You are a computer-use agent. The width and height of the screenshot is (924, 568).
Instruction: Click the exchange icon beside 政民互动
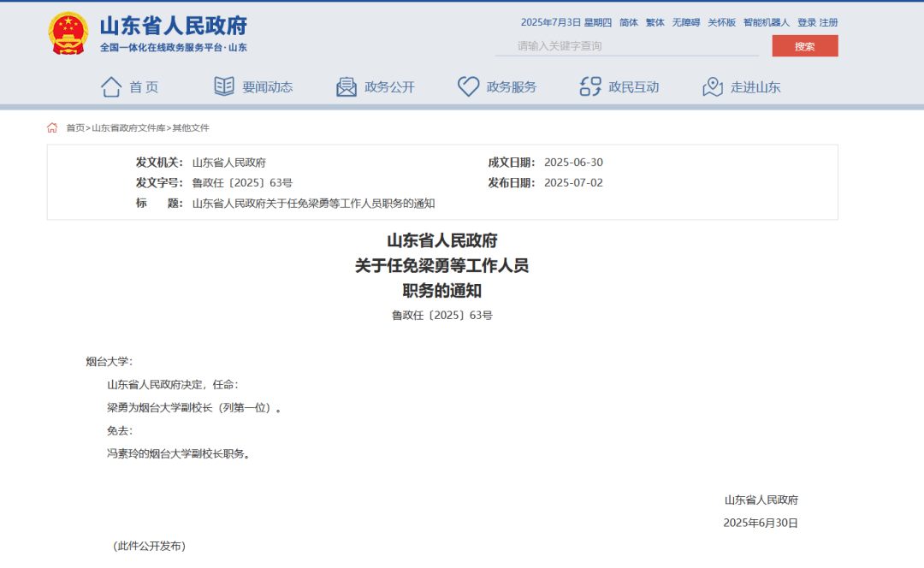[x=590, y=86]
